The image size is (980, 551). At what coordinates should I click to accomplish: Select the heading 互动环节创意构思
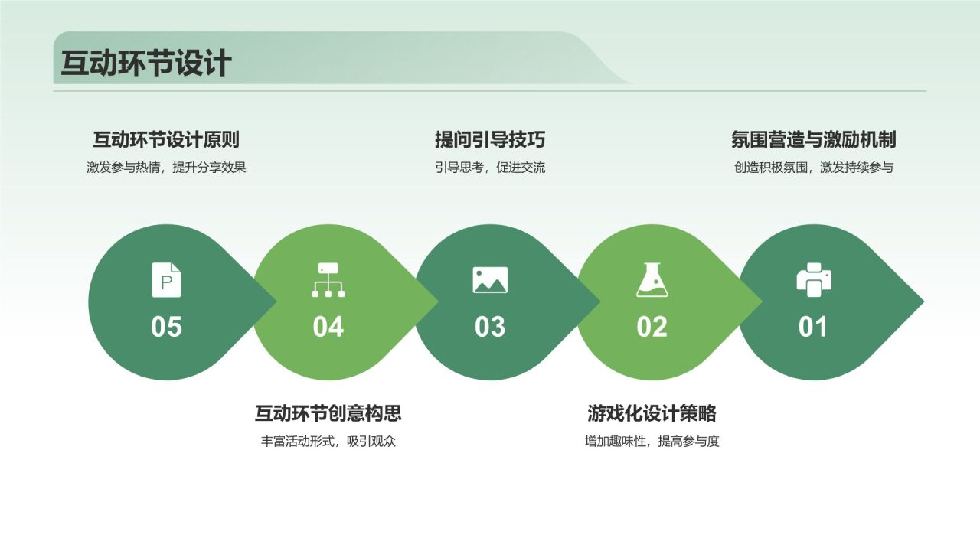(328, 414)
